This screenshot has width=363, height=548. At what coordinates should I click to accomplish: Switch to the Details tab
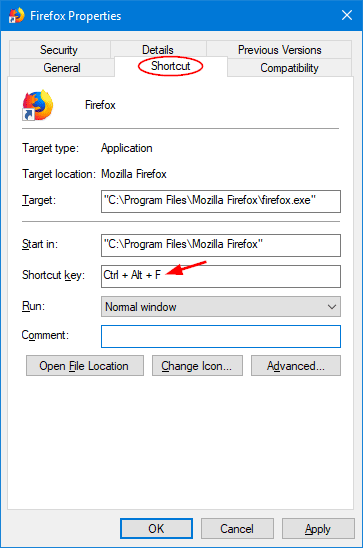click(158, 50)
